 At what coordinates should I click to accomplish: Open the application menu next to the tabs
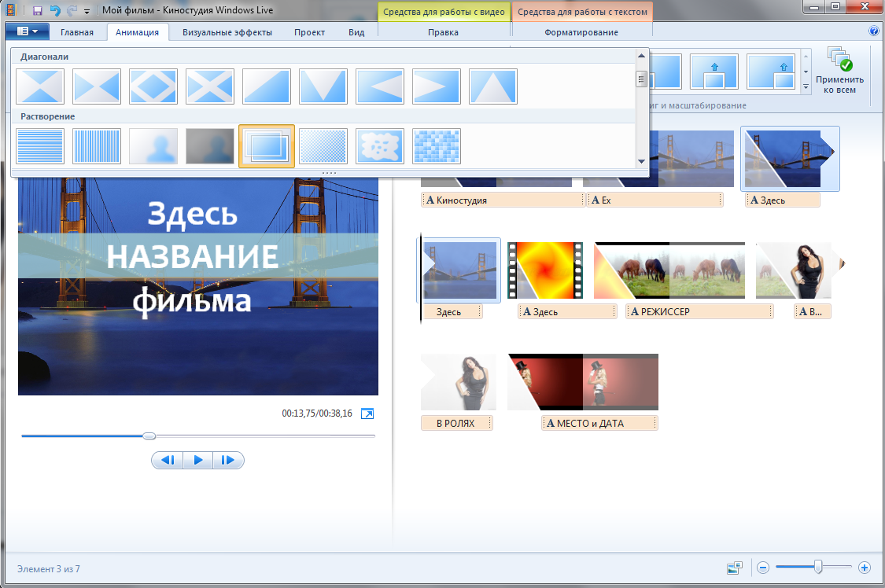[26, 31]
